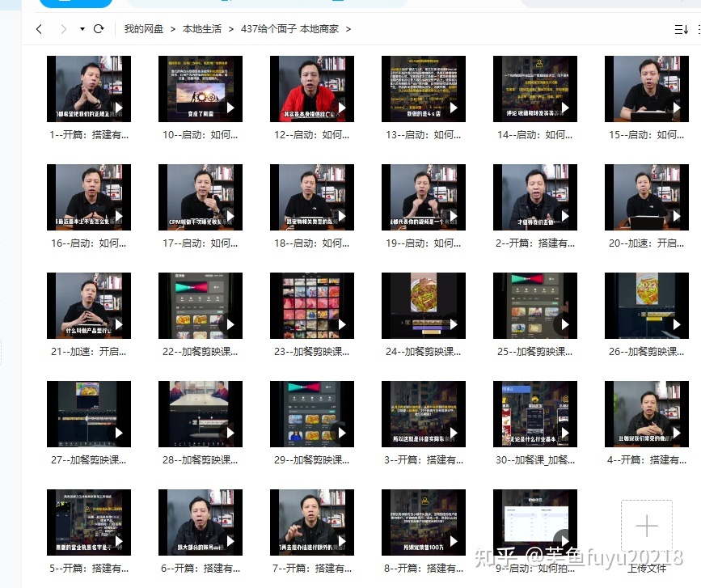
Task: Open the navigation history dropdown arrow
Action: pyautogui.click(x=82, y=29)
